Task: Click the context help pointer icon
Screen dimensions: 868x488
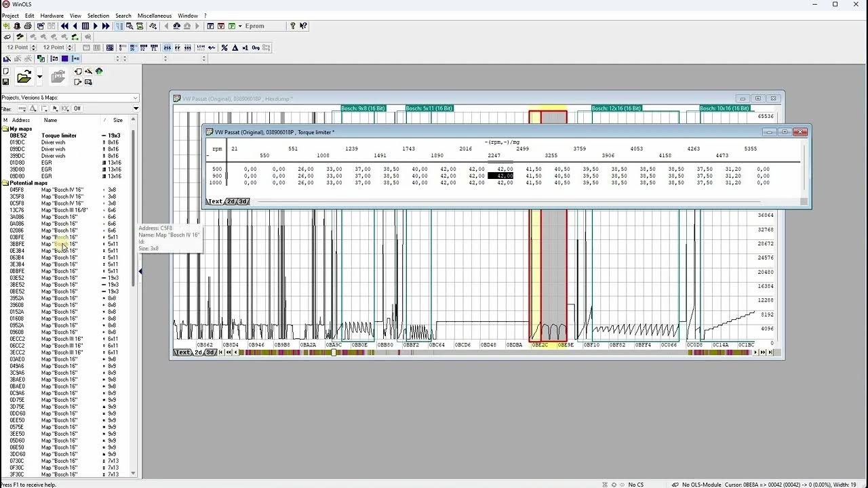Action: pos(303,26)
